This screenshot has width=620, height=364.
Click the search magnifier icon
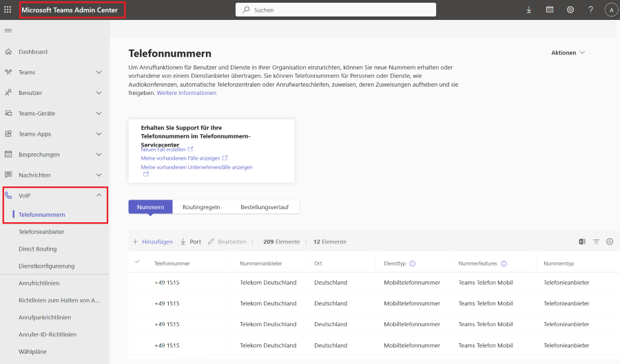click(x=246, y=10)
